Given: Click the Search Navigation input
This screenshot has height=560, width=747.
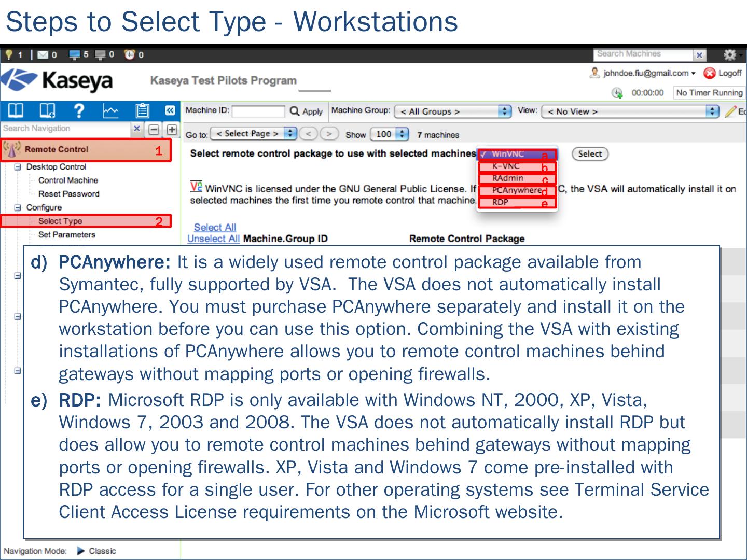Looking at the screenshot, I should point(66,129).
